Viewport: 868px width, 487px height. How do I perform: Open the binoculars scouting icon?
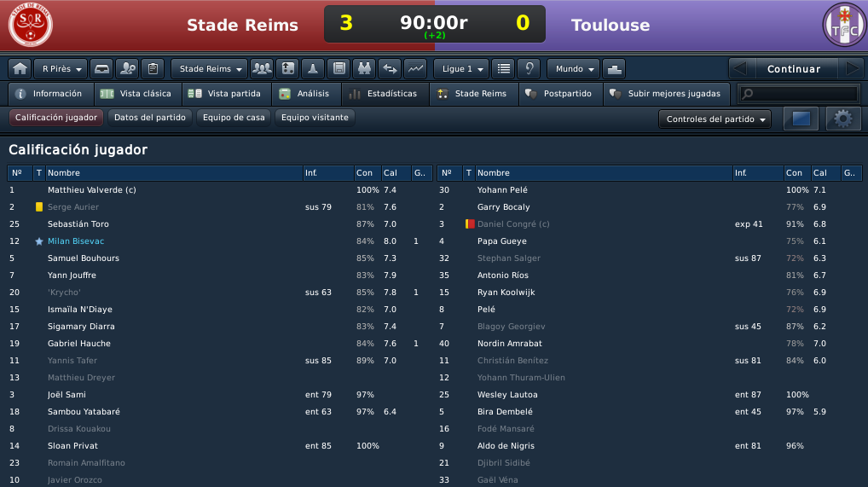(x=364, y=69)
